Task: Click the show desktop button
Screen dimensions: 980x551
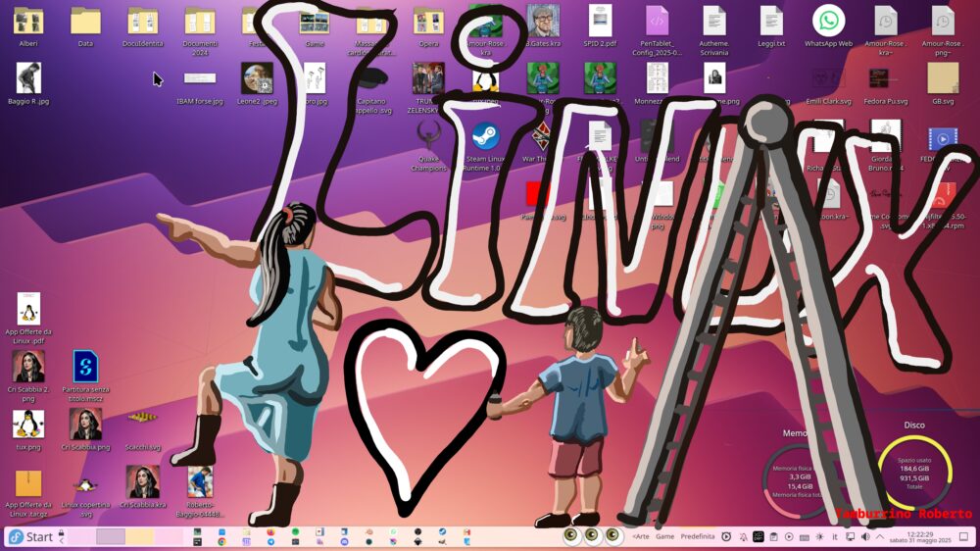Action: pos(963,536)
